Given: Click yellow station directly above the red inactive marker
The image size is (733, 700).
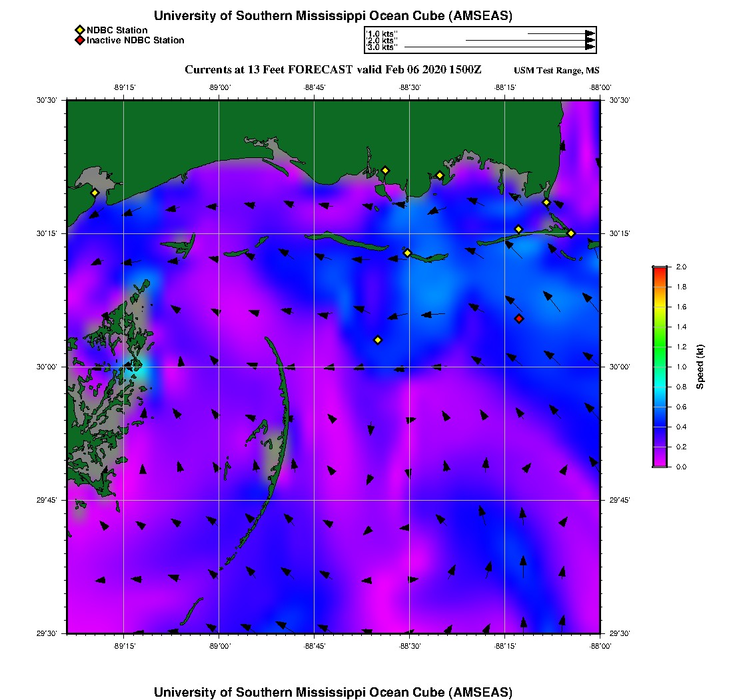Looking at the screenshot, I should (x=518, y=229).
